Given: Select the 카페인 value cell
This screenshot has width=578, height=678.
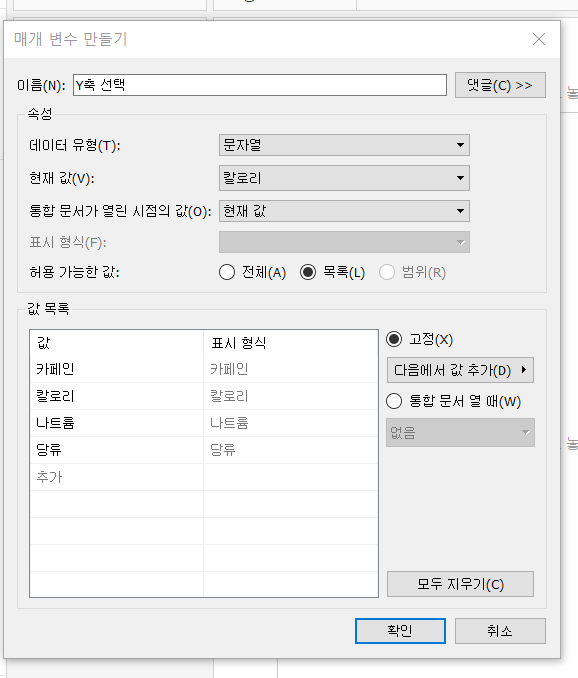Looking at the screenshot, I should [x=117, y=369].
